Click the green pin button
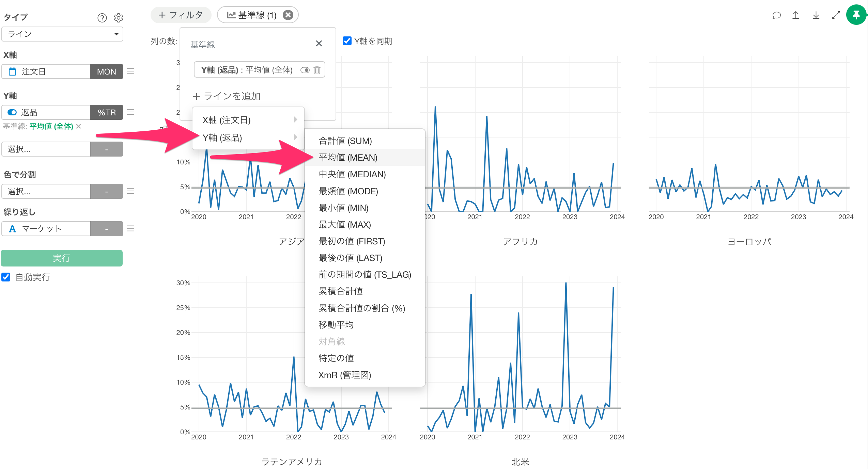 coord(856,15)
